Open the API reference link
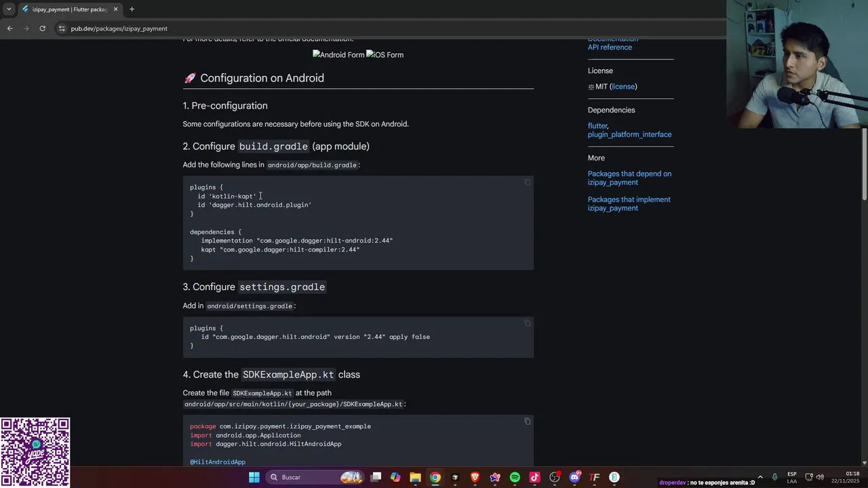 [x=610, y=47]
